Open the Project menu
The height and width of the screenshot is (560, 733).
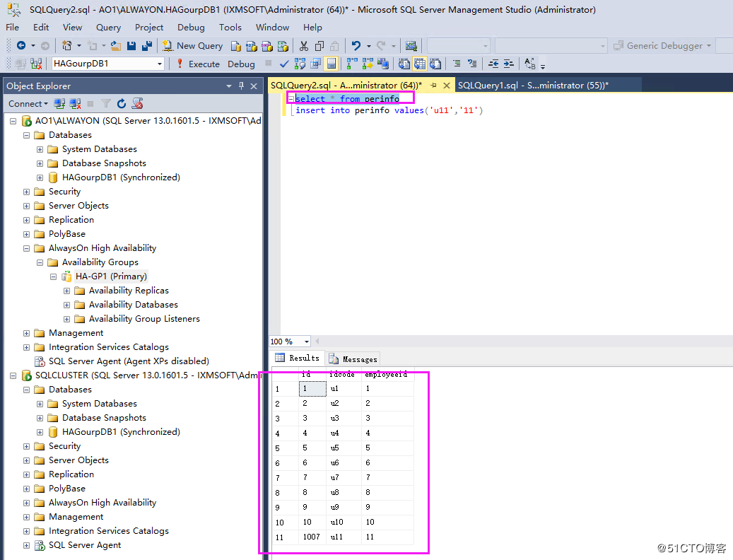[149, 28]
